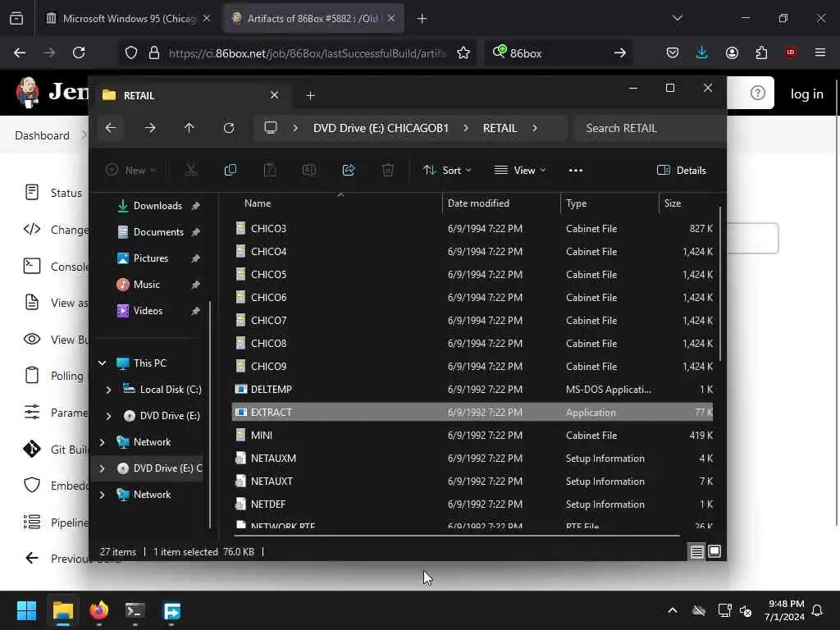Open Dashboard breadcrumb link in Jenkins
Viewport: 840px width, 630px height.
coord(43,135)
